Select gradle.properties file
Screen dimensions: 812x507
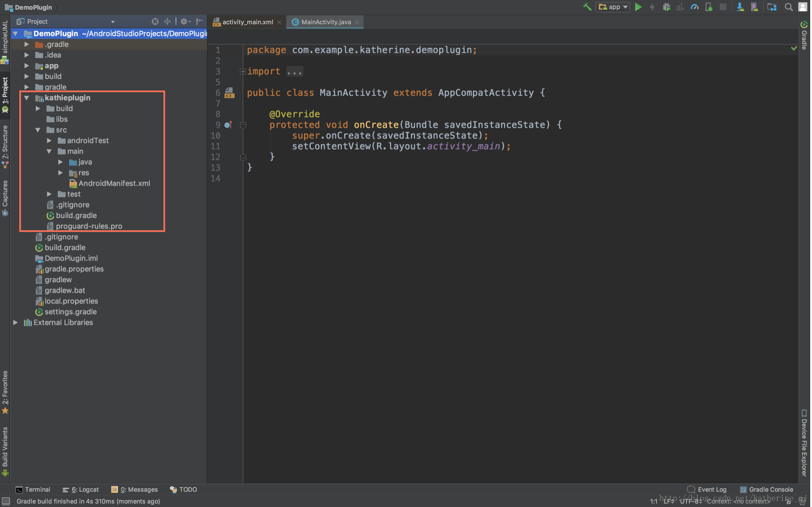(x=69, y=269)
